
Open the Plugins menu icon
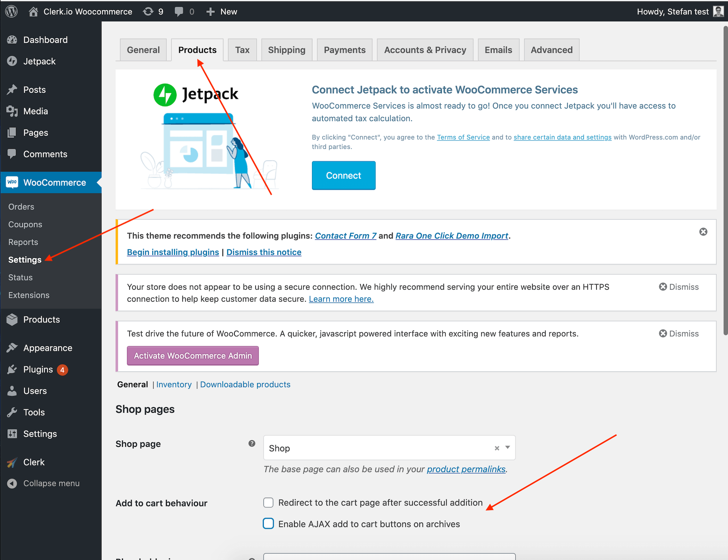pos(12,370)
